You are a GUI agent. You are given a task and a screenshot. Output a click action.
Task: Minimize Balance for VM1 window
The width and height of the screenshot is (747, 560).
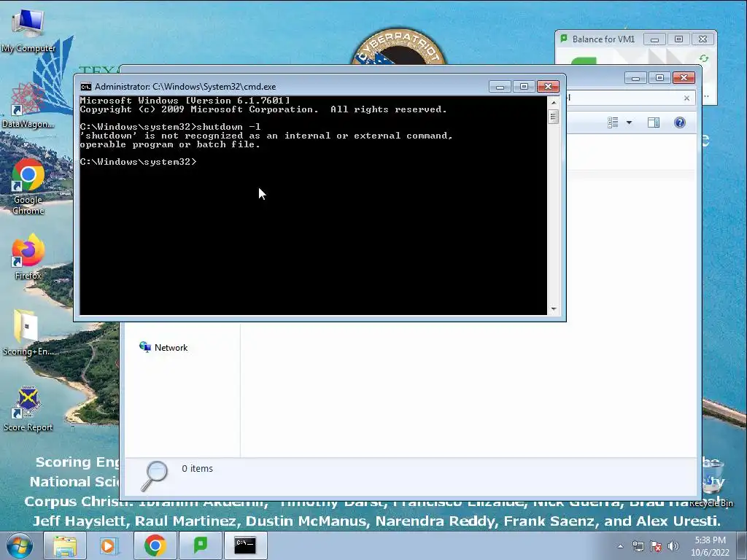pyautogui.click(x=654, y=39)
